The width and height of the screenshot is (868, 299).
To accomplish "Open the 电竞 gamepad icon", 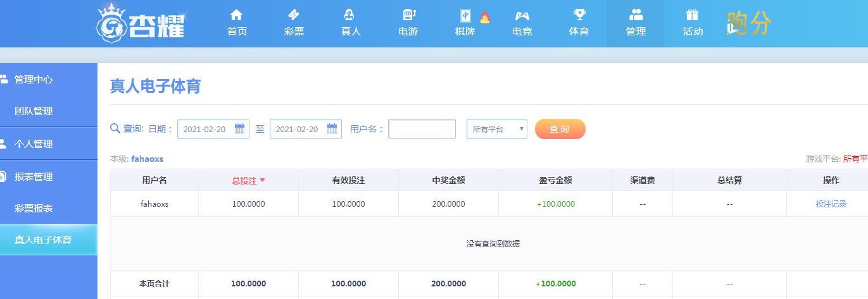I will (522, 15).
